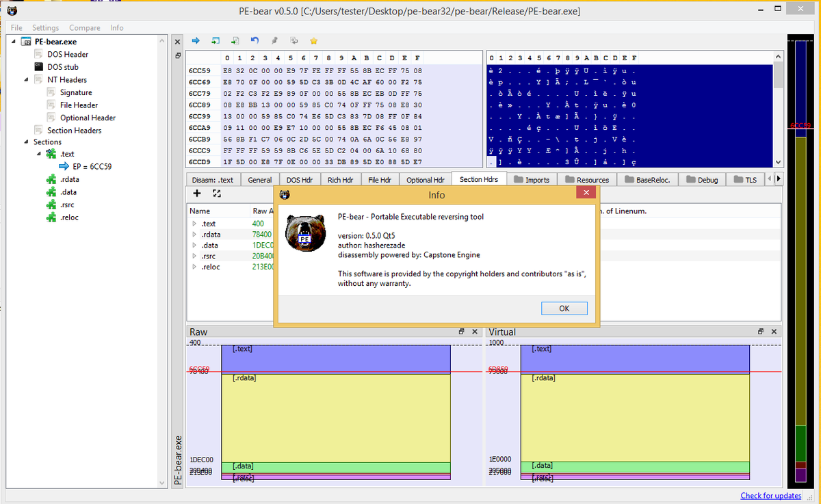Viewport: 821px width, 504px height.
Task: Switch to the DOS Hdr tab
Action: tap(300, 180)
